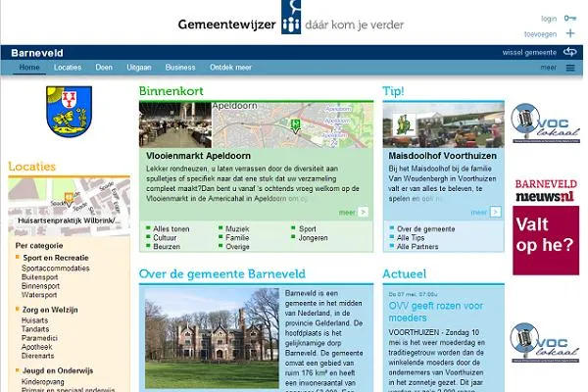This screenshot has height=392, width=588.
Task: Open OVV geeft rozen voor moeders article
Action: pos(436,312)
